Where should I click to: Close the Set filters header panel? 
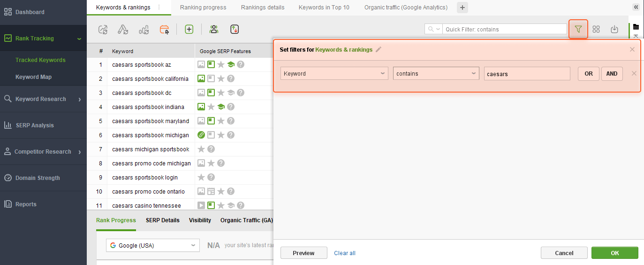tap(632, 49)
